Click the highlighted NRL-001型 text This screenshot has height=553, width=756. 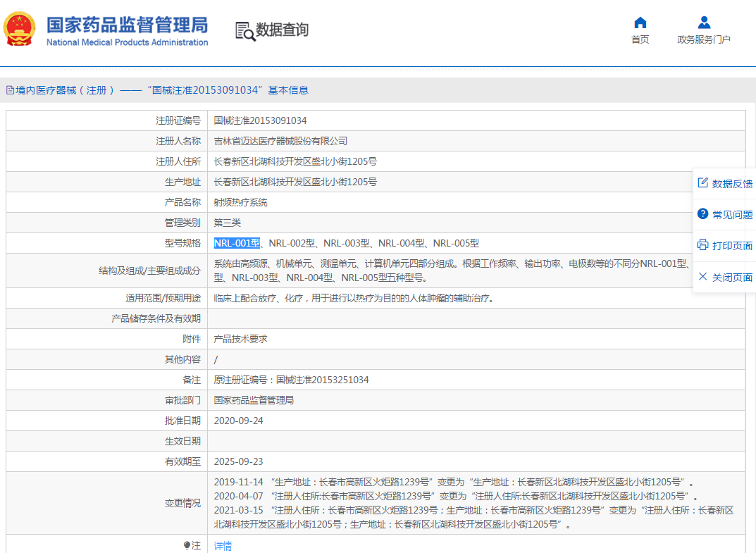coord(237,243)
